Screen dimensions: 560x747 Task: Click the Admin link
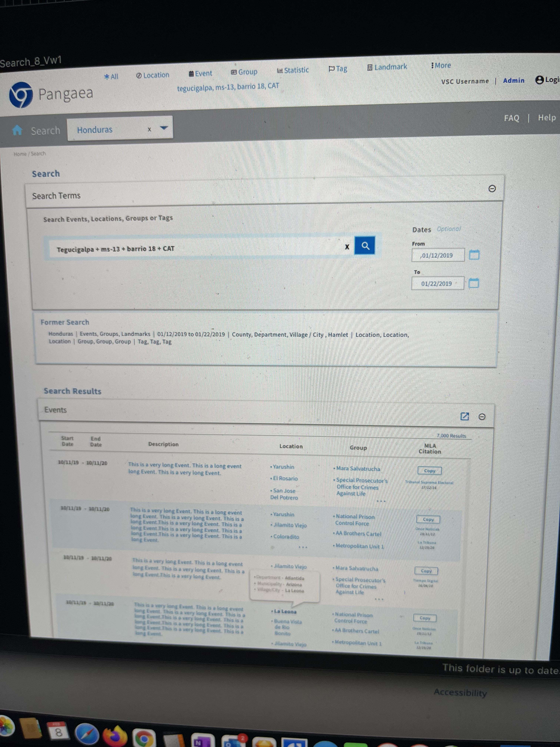pos(514,80)
